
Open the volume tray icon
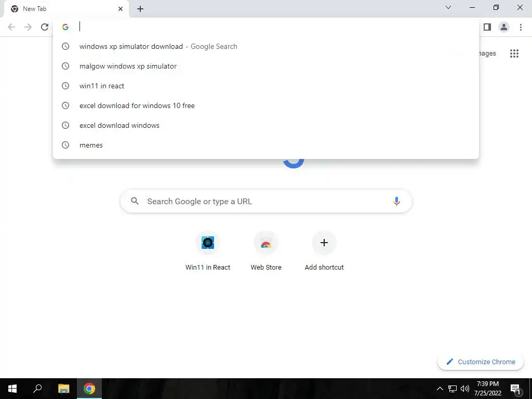(465, 389)
